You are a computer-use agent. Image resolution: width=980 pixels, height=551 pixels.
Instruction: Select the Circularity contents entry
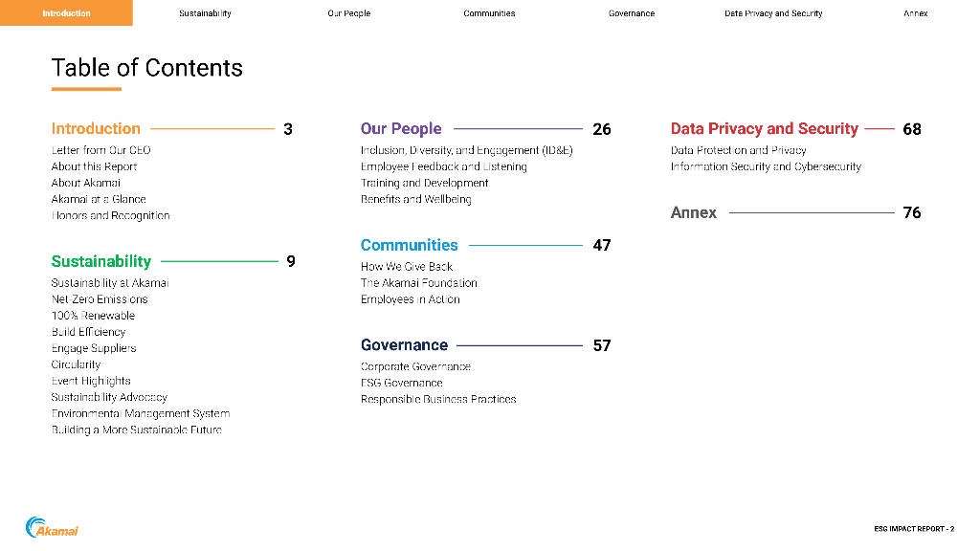click(x=76, y=364)
